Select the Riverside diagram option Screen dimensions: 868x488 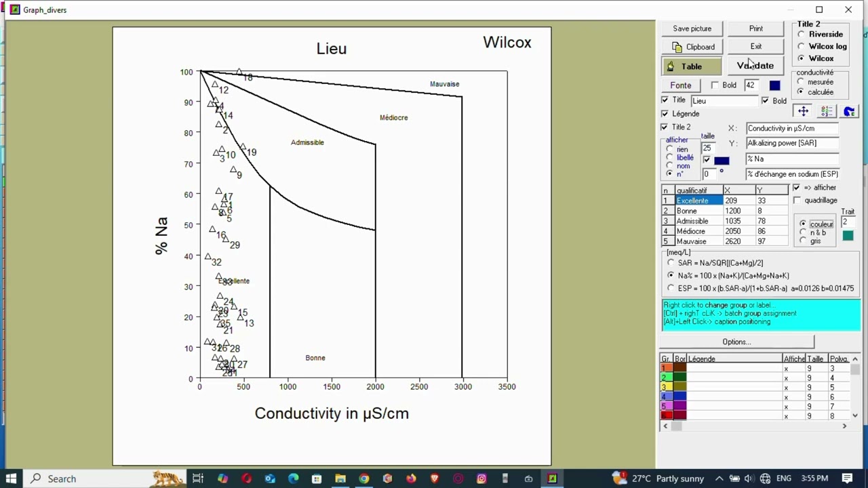point(802,35)
